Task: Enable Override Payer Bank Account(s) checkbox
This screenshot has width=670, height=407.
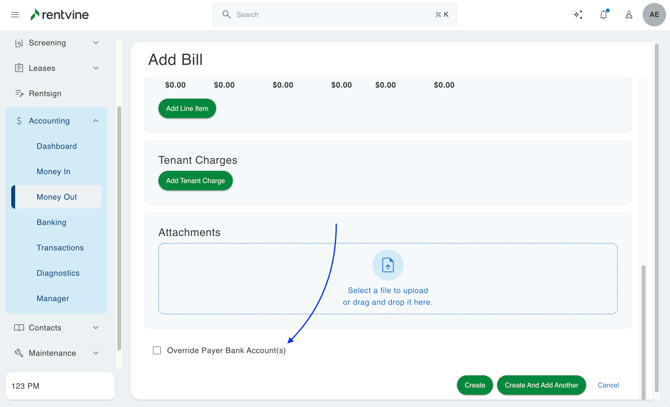Action: click(157, 351)
